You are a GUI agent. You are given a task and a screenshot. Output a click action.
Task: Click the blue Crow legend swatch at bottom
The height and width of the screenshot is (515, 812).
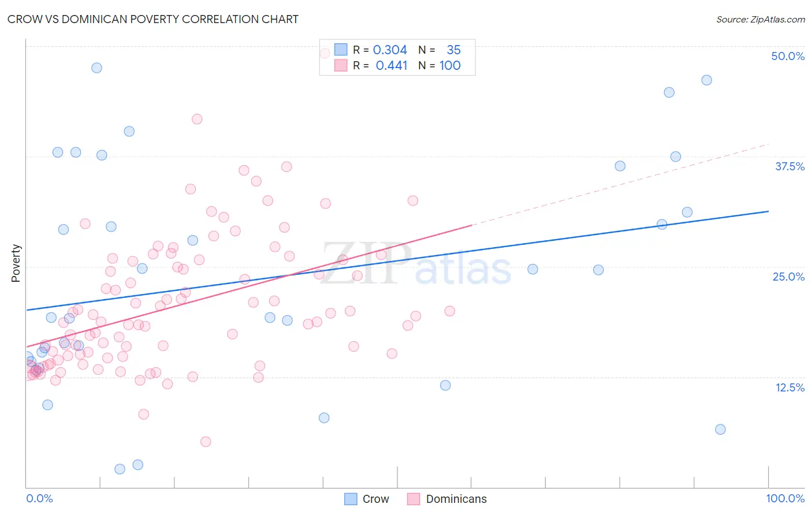click(x=351, y=499)
